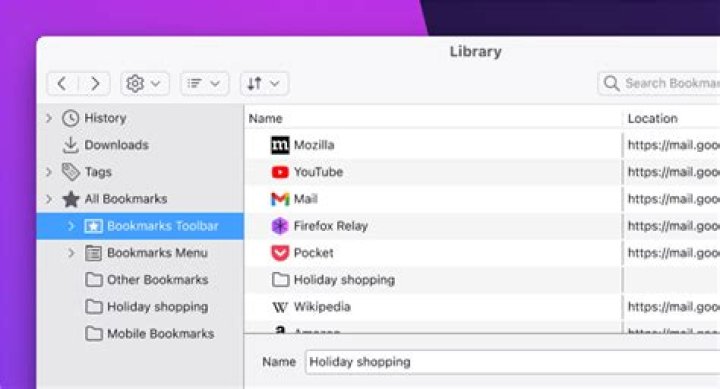This screenshot has height=389, width=720.
Task: Click the Pocket row location URL
Action: (x=674, y=253)
